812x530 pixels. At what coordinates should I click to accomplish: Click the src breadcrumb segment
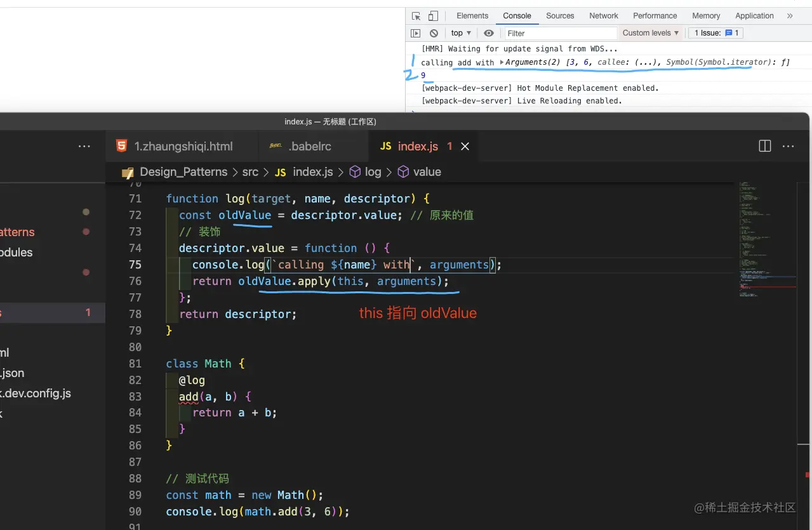250,172
